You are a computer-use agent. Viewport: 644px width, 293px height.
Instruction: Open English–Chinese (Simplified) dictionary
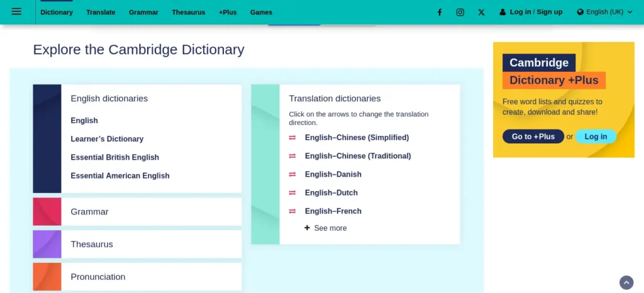point(357,138)
